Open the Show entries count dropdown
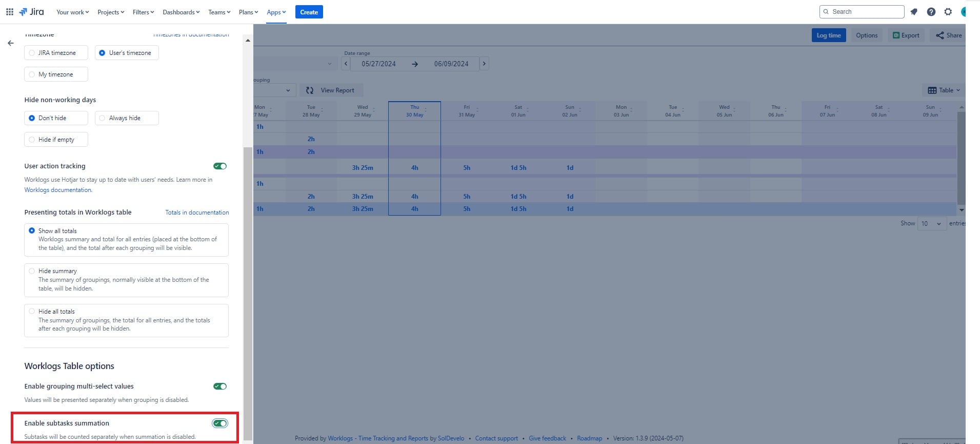 click(931, 223)
